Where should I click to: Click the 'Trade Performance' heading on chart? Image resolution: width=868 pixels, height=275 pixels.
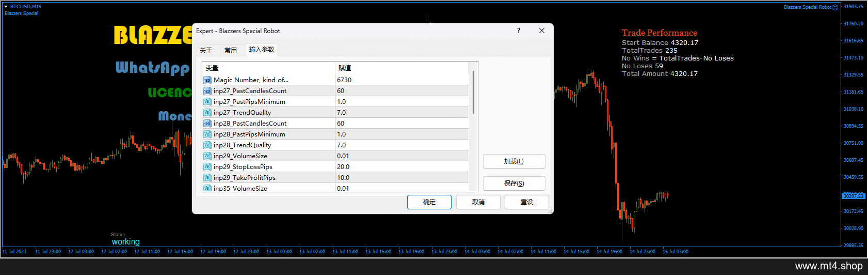(x=660, y=33)
